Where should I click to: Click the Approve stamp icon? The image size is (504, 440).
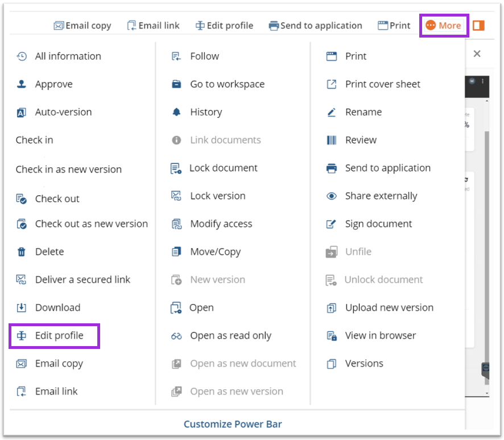click(22, 84)
